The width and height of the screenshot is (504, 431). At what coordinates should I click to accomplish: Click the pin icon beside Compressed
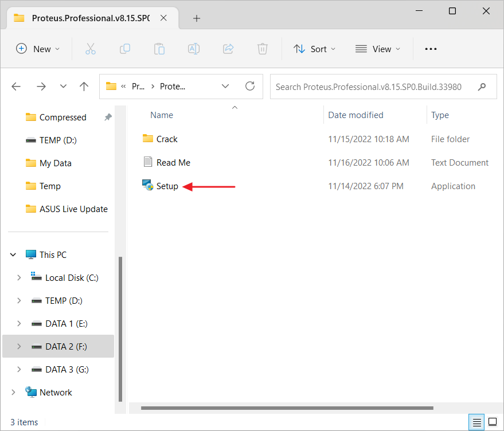[x=108, y=117]
